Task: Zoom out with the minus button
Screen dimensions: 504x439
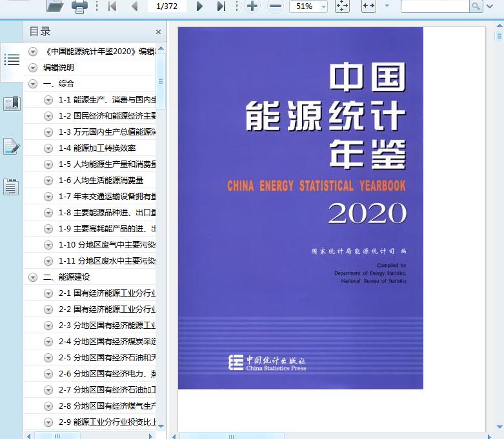Action: pos(276,6)
